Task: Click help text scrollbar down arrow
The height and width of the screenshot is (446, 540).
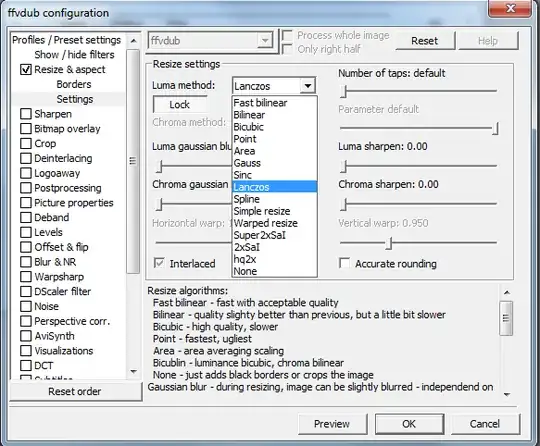Action: click(x=506, y=394)
